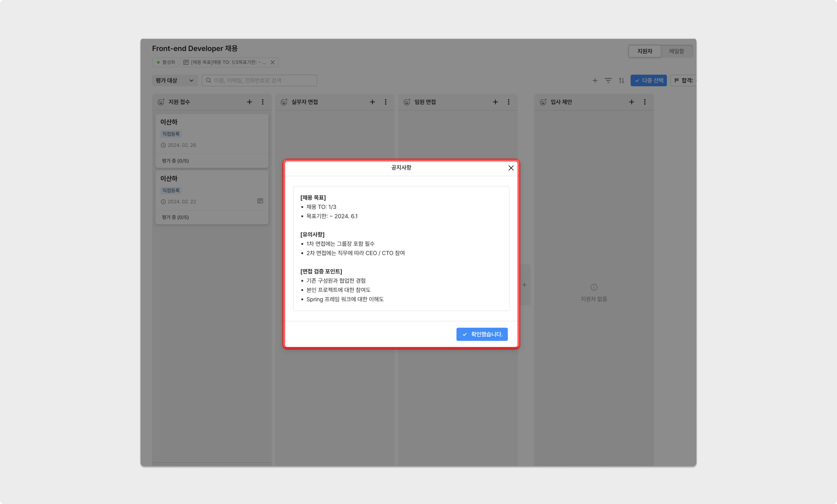
Task: Add a card to the 입사 제안 column
Action: coord(632,102)
